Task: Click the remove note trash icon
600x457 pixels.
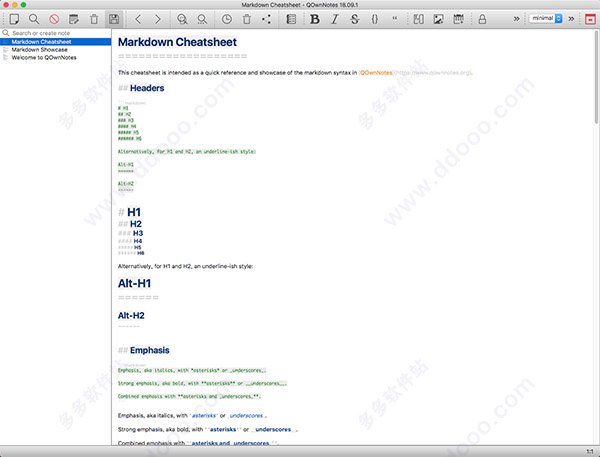Action: [x=94, y=19]
